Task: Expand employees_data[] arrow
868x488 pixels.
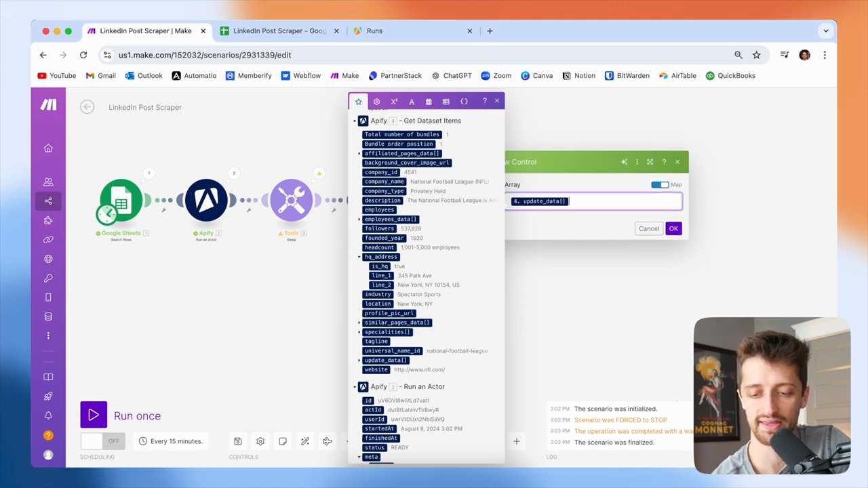Action: coord(359,219)
